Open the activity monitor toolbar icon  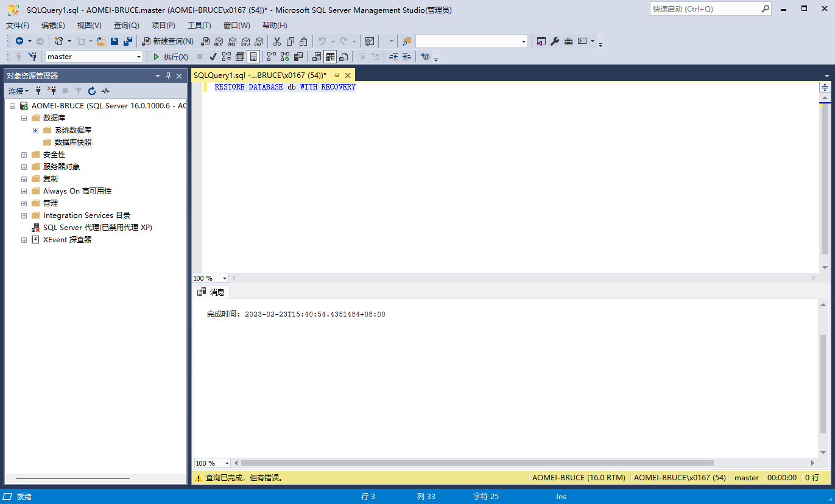(x=369, y=41)
